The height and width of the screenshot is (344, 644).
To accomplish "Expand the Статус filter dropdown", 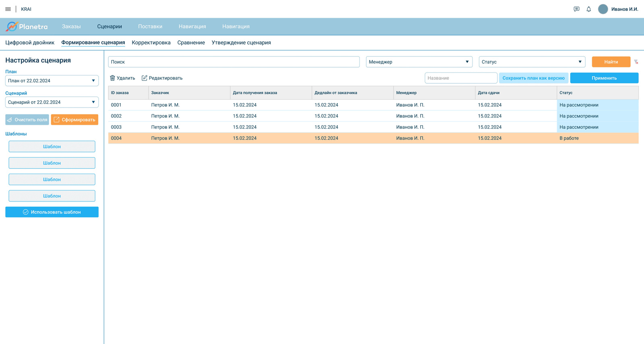I will tap(532, 62).
